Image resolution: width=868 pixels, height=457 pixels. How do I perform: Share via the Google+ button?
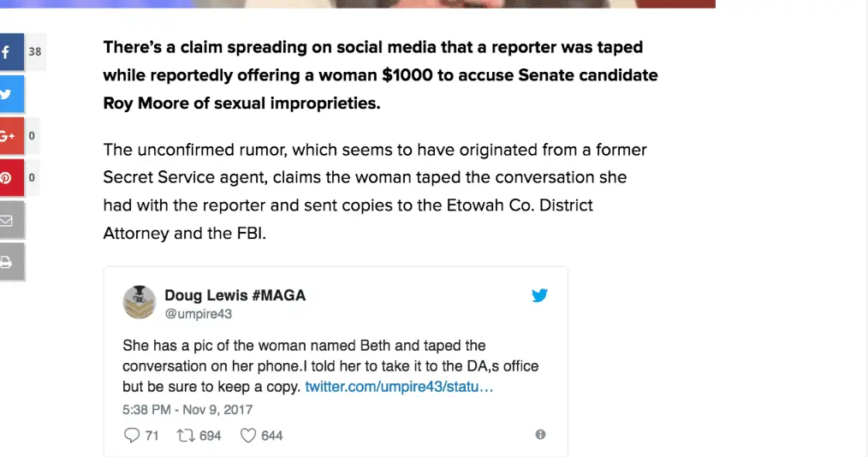pyautogui.click(x=10, y=136)
